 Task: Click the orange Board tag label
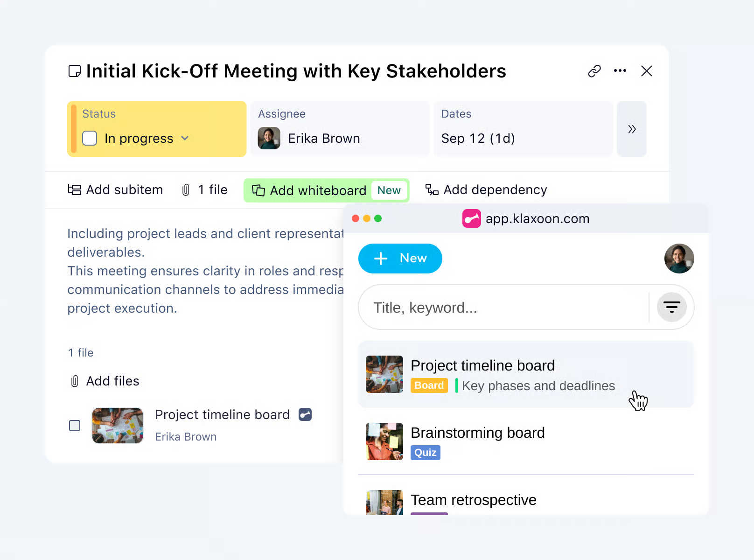click(x=429, y=385)
